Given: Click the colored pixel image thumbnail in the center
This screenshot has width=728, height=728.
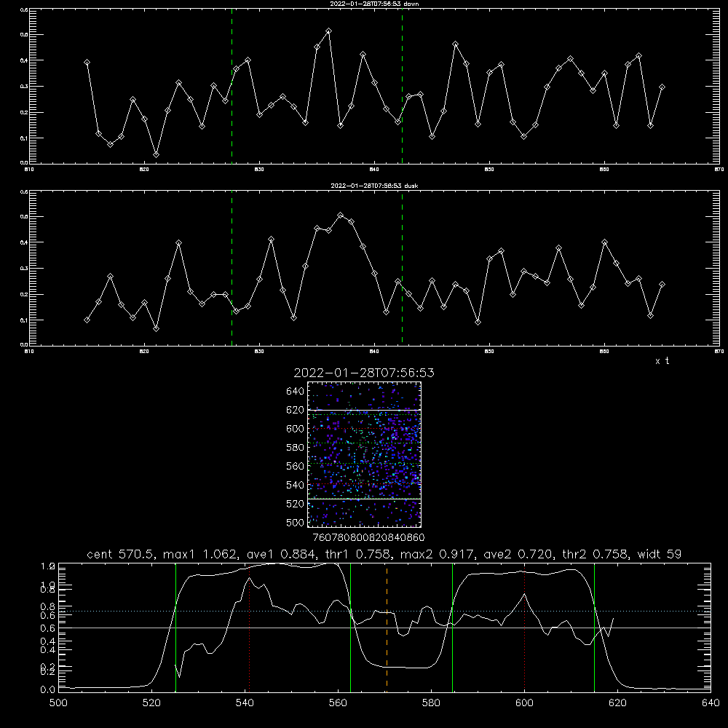Looking at the screenshot, I should 364,454.
